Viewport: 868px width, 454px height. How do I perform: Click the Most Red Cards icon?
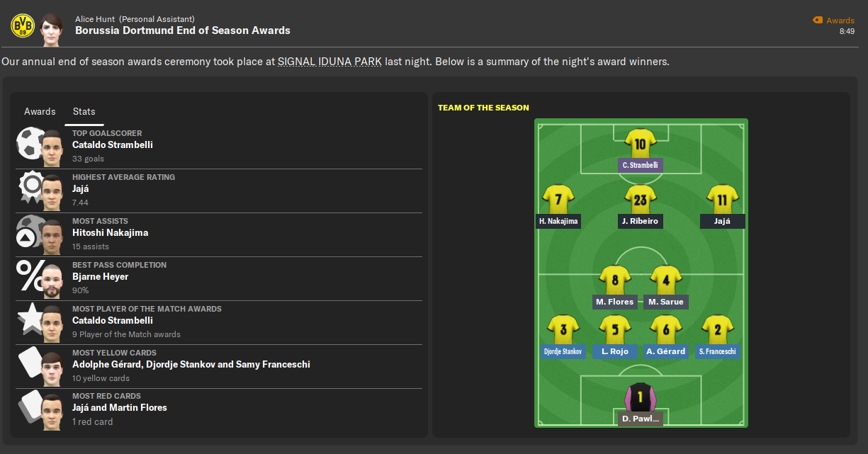tap(29, 407)
